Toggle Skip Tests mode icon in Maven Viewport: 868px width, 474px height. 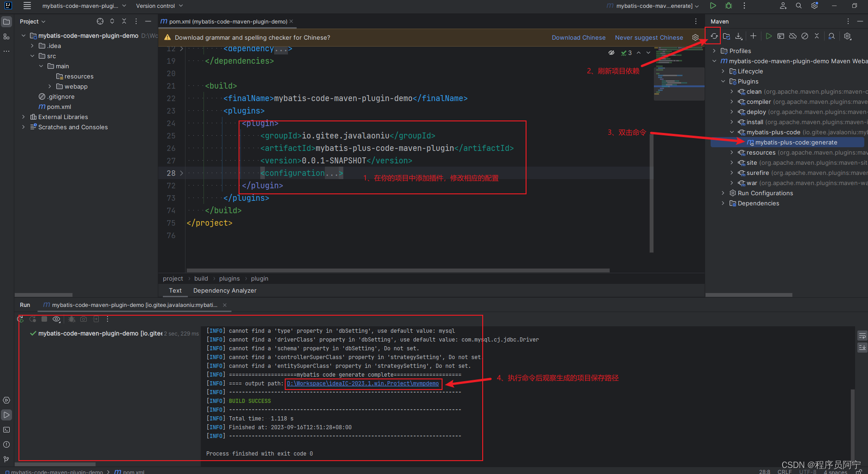(805, 36)
